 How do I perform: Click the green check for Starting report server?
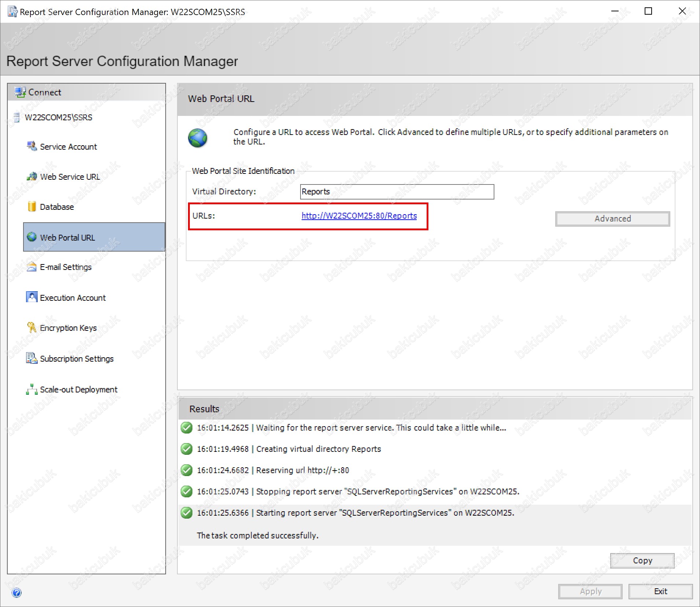click(x=187, y=513)
